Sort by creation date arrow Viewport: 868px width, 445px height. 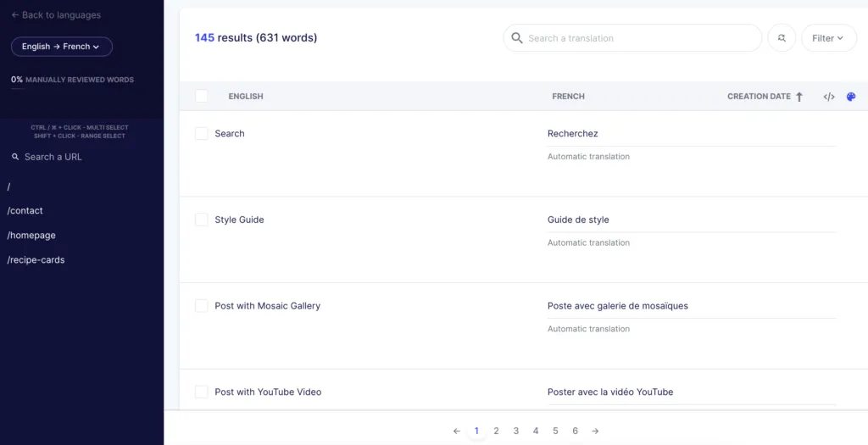coord(798,97)
